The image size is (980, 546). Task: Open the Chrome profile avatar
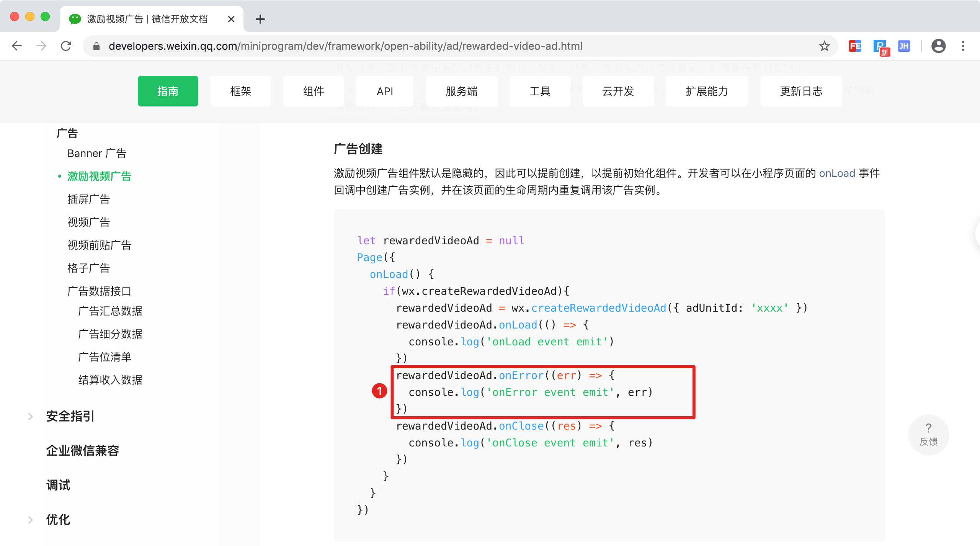tap(938, 46)
